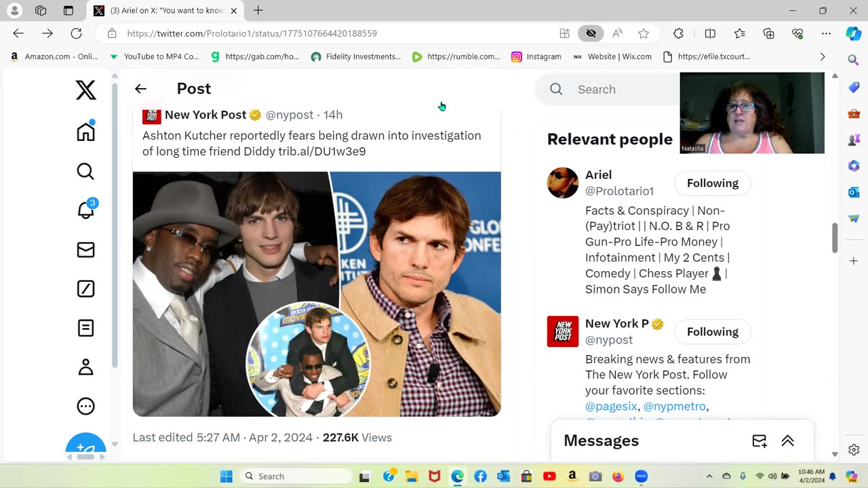This screenshot has width=868, height=488.
Task: View site information lock icon
Action: (112, 33)
